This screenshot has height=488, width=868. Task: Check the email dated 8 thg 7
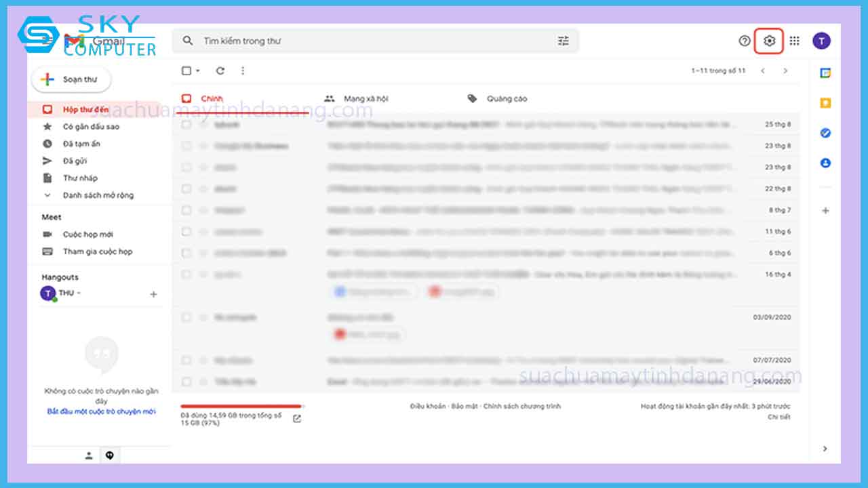click(186, 210)
